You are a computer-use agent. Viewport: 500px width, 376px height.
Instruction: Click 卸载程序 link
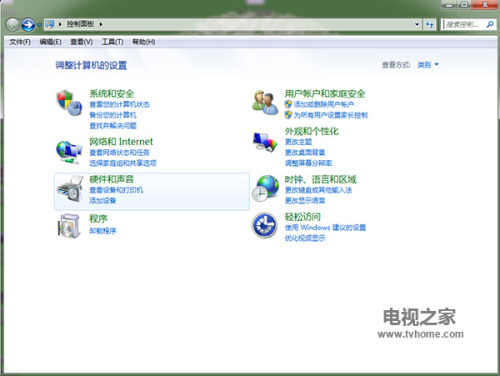click(103, 231)
